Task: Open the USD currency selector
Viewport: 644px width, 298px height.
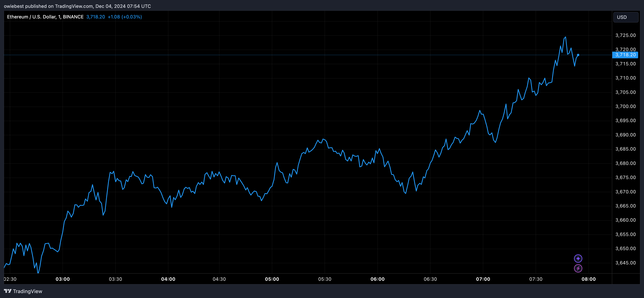Action: click(x=626, y=17)
